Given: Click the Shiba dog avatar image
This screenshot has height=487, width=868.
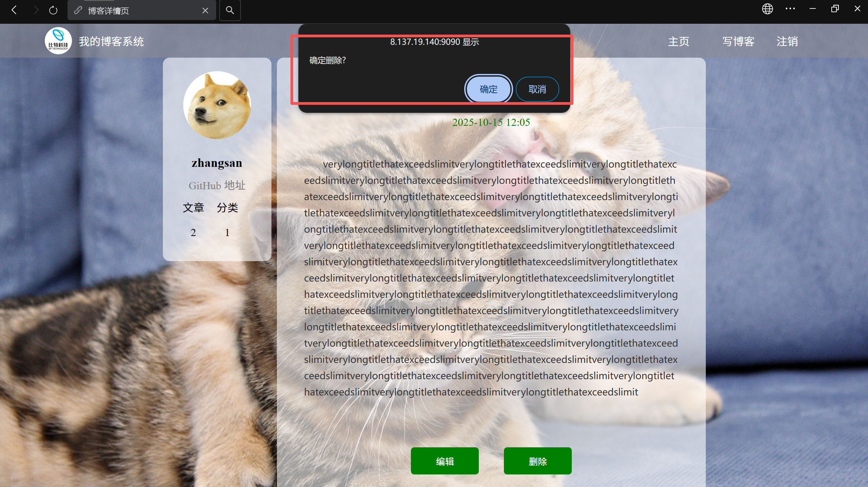Looking at the screenshot, I should (x=217, y=105).
